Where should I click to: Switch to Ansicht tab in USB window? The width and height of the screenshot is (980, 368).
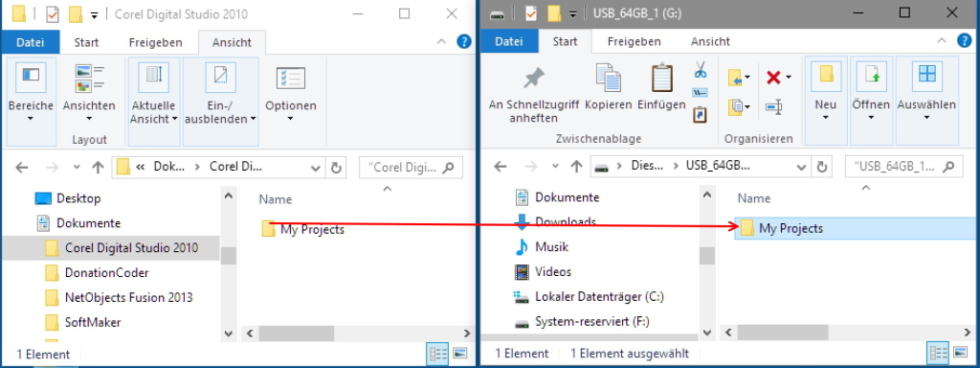(711, 42)
